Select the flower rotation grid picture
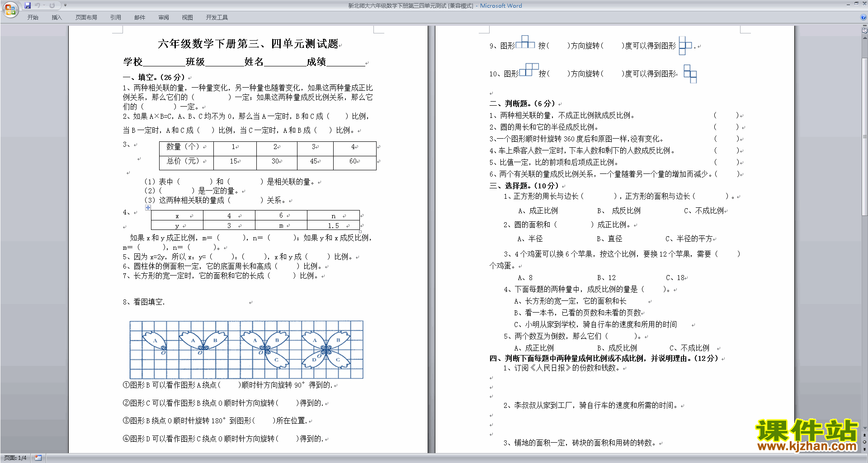Screen dimensions: 868x463 click(x=246, y=350)
